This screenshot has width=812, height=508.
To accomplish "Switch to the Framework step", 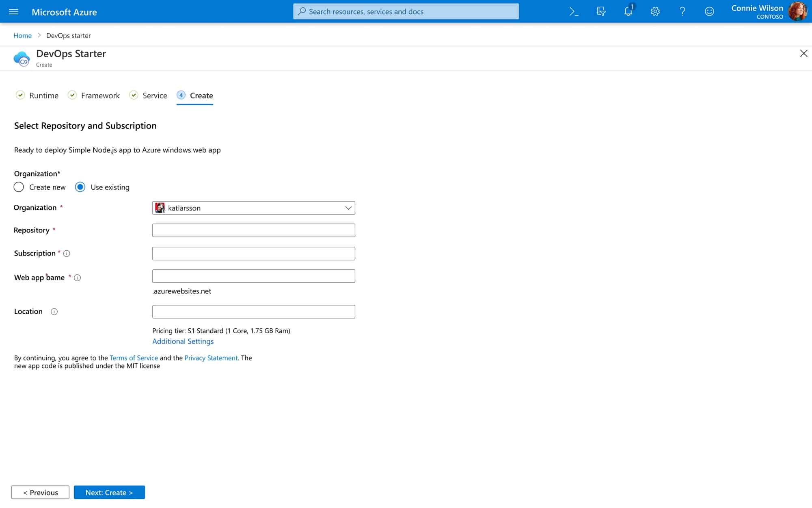I will point(100,95).
